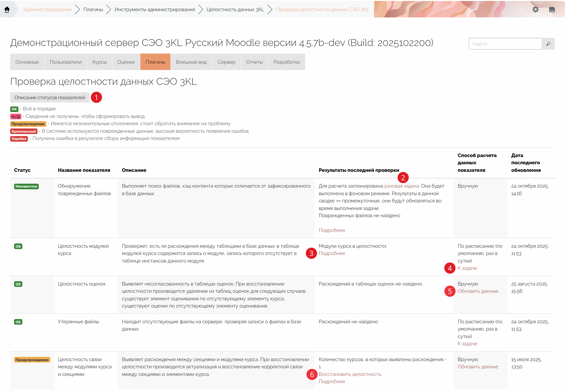Click the top-right drawer panel icon
This screenshot has width=565, height=392.
[x=552, y=10]
